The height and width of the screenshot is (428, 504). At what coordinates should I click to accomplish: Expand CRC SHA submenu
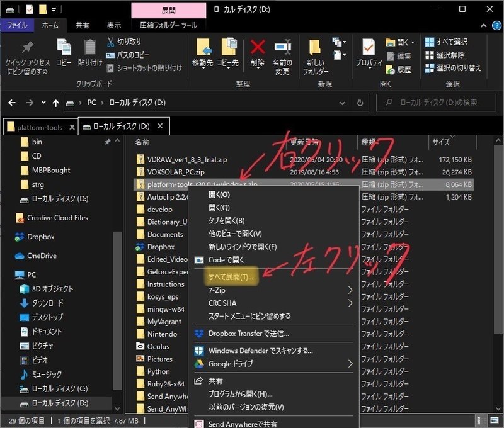coord(350,303)
